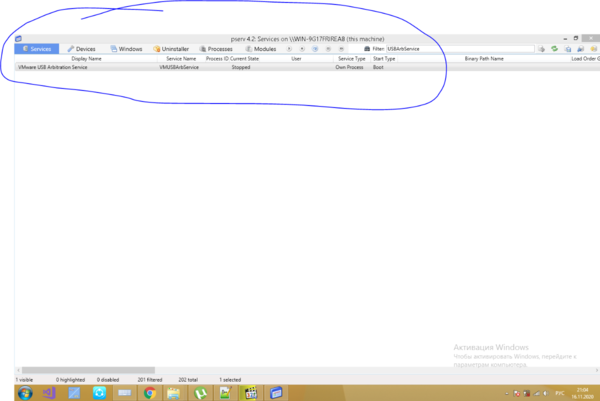Click the Stopped state cell
The image size is (600, 401).
pos(241,67)
